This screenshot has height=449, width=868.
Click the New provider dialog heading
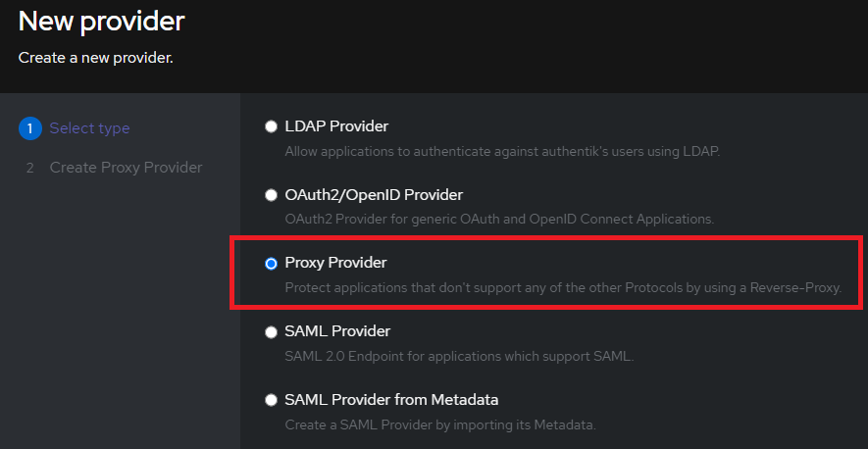pyautogui.click(x=101, y=22)
